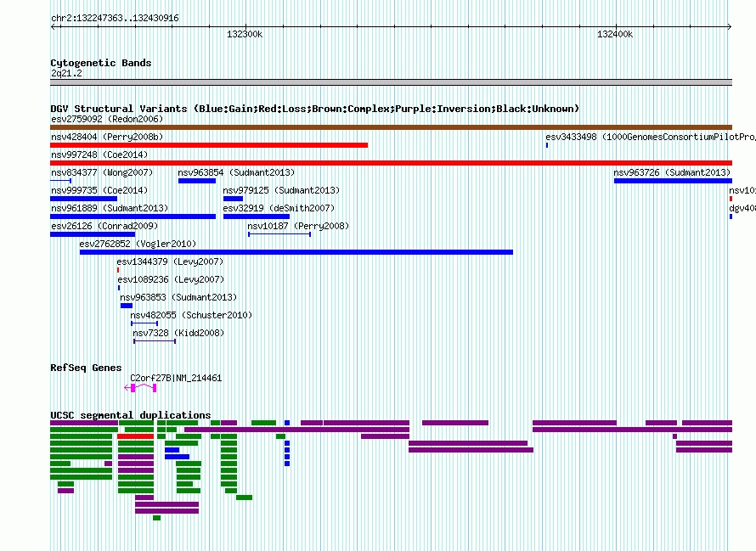
Task: Open variant esv32919 (deSmith2007) label
Action: [279, 208]
